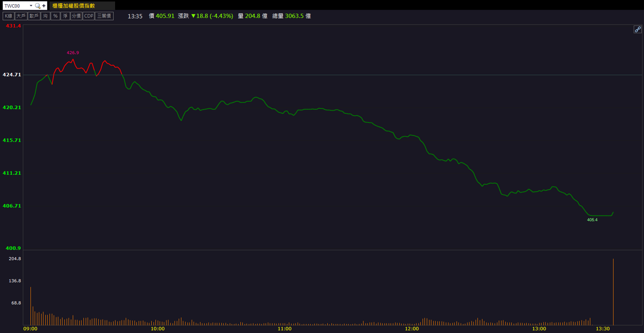Click the 13:35 time readout
This screenshot has width=644, height=333.
point(135,16)
